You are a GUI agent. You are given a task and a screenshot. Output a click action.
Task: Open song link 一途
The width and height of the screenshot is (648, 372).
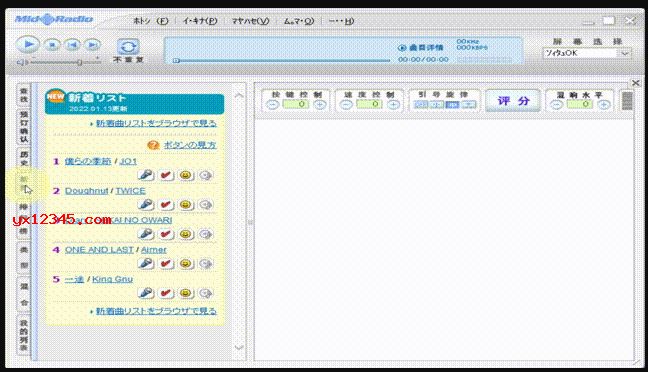coord(74,279)
